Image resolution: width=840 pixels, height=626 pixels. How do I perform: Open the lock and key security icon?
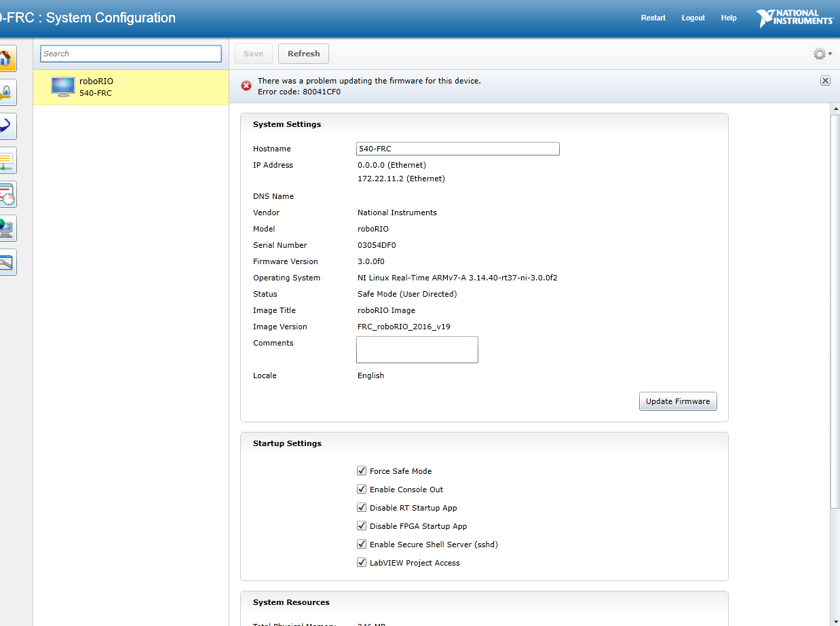(x=7, y=92)
